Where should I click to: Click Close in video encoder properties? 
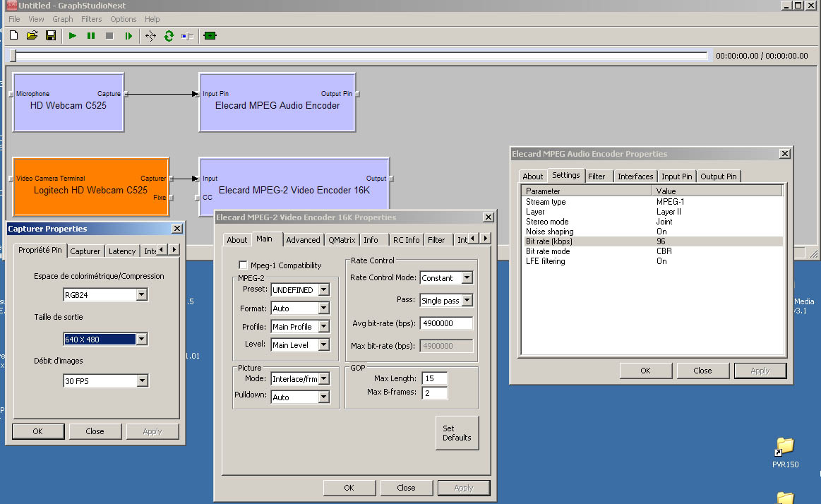406,488
